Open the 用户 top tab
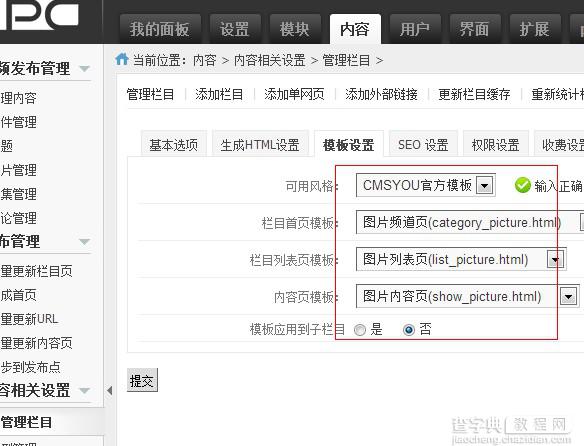The image size is (584, 446). 415,29
